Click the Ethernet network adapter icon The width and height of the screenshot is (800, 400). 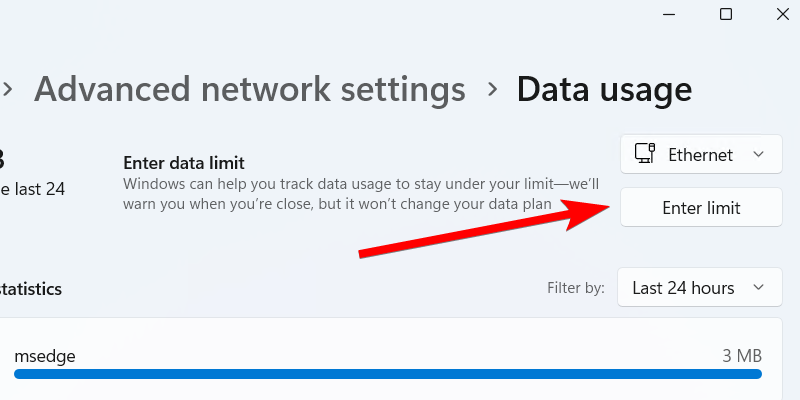645,154
